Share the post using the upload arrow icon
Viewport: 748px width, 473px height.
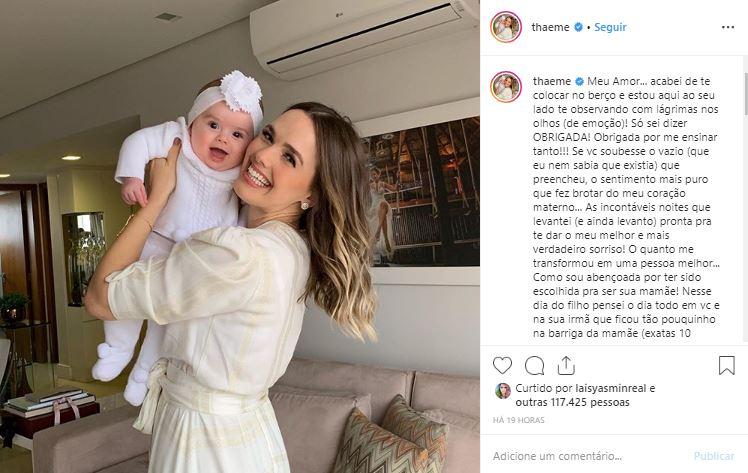coord(566,365)
